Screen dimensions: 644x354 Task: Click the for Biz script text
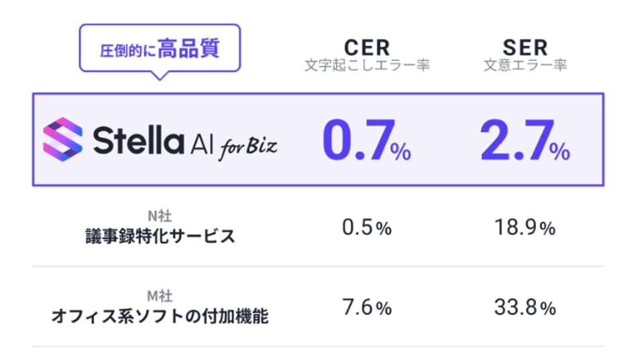coord(247,147)
